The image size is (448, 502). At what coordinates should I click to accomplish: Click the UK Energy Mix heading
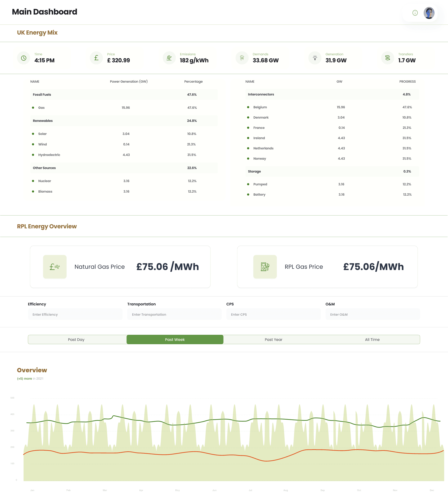[x=37, y=33]
